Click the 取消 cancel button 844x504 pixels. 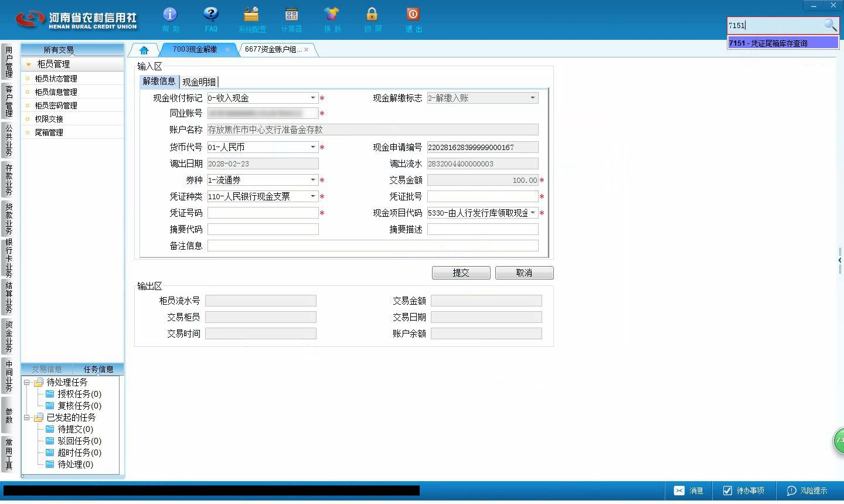524,273
